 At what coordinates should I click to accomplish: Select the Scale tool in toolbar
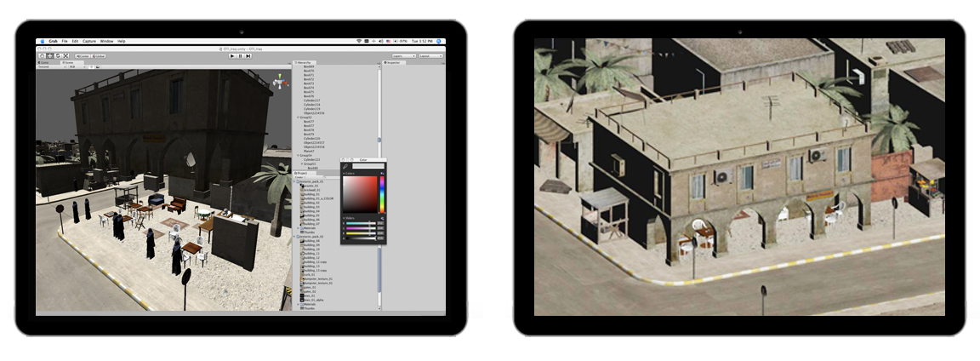tap(65, 56)
